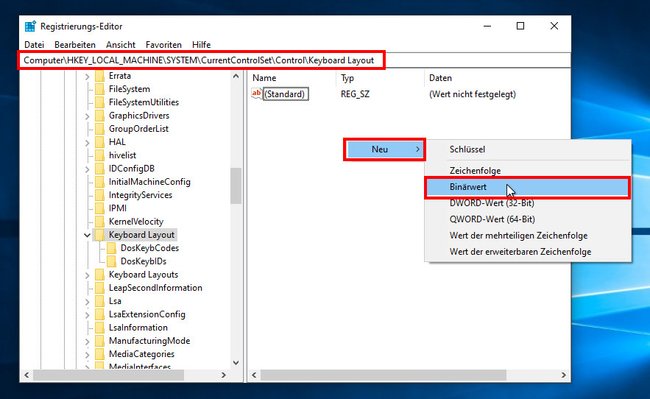Click the tree pane vertical scrollbar thumb
650x399 pixels.
236,185
